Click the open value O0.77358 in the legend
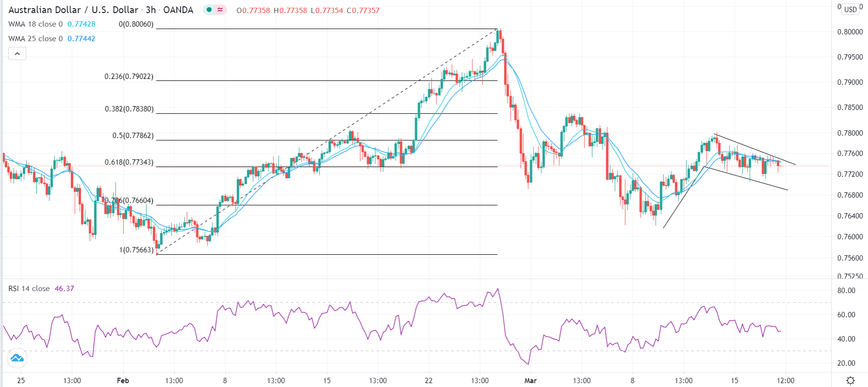This screenshot has width=868, height=387. pyautogui.click(x=252, y=9)
